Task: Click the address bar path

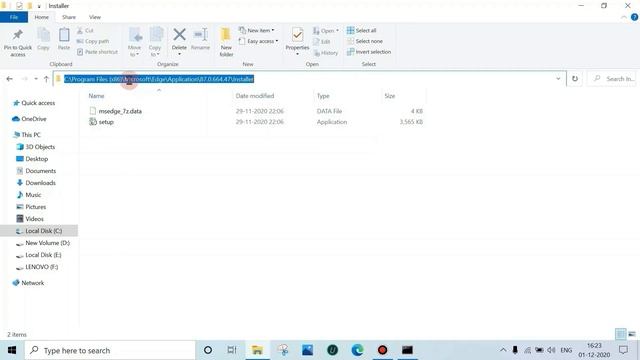Action: point(159,79)
